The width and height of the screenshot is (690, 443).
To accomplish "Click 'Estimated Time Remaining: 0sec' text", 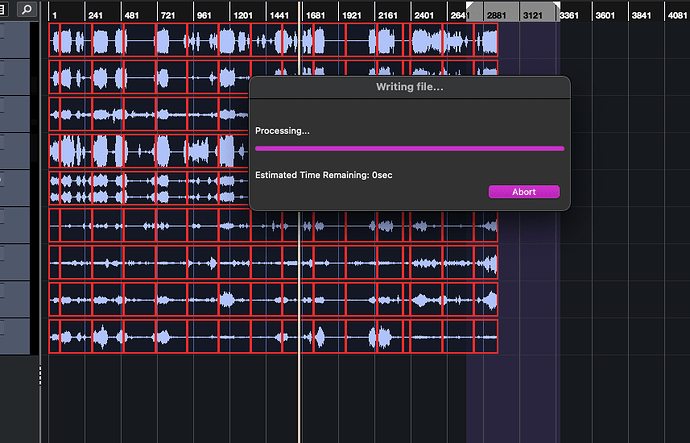I will point(324,175).
